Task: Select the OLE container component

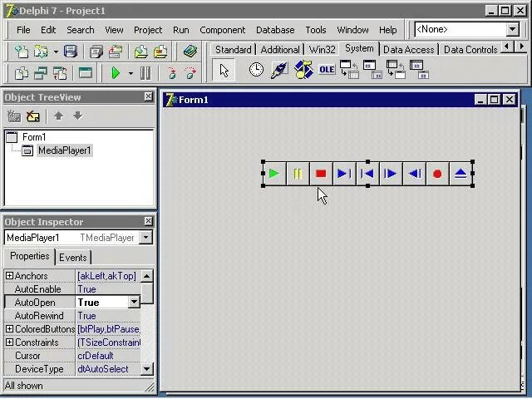Action: [x=327, y=70]
